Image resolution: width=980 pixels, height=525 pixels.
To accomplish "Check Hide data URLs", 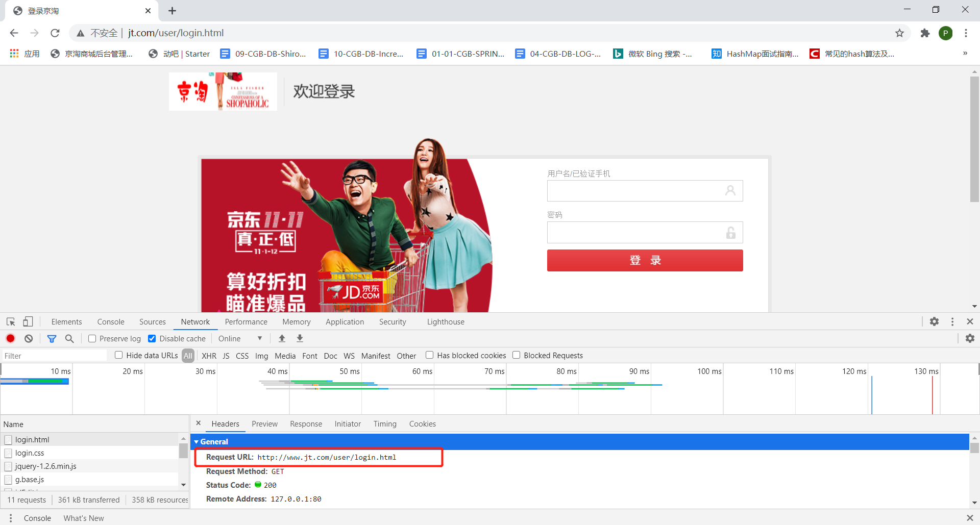I will pyautogui.click(x=118, y=355).
